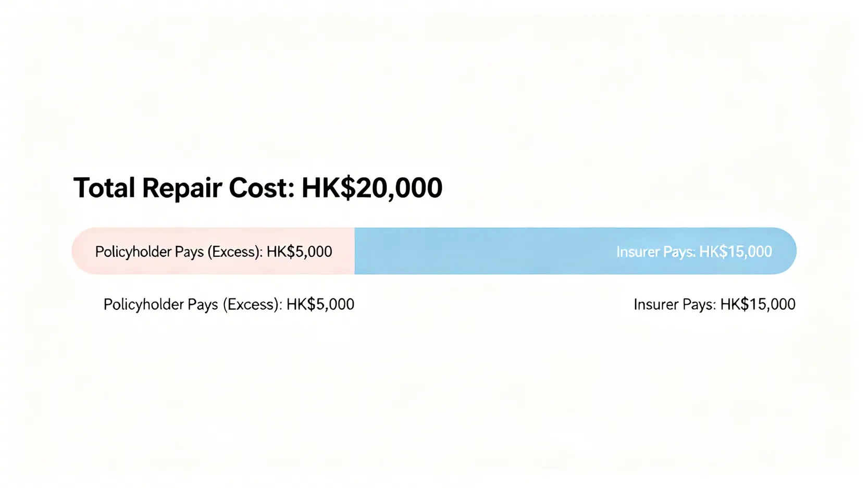
Task: Click HK$5,000 inside the pink bar
Action: click(x=299, y=252)
